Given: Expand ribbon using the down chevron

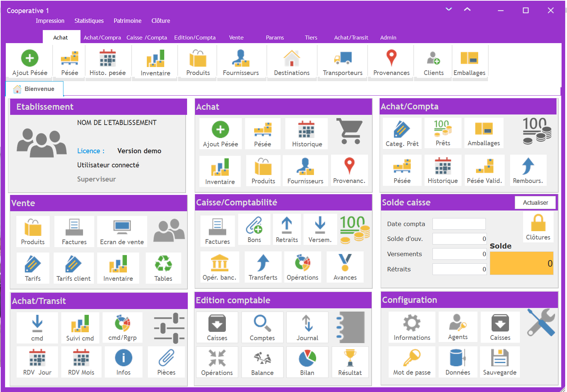Looking at the screenshot, I should click(x=449, y=9).
